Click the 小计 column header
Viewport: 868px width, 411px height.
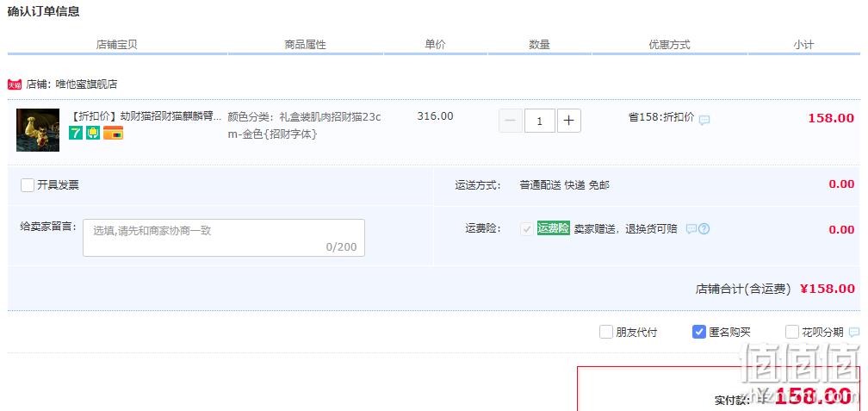[803, 45]
